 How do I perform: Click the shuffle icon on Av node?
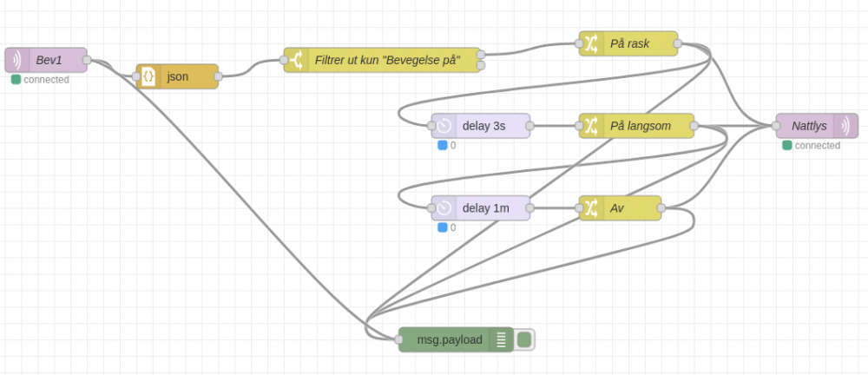[x=591, y=208]
